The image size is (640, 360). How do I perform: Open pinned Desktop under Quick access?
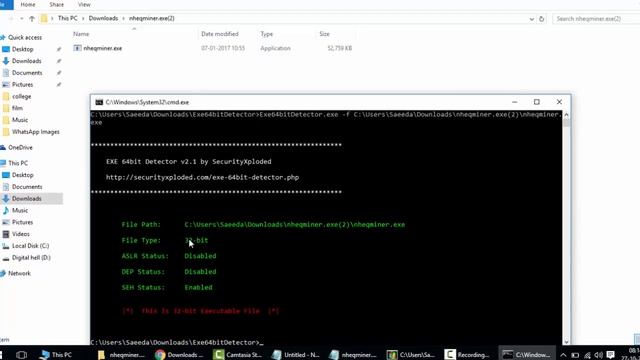point(22,49)
